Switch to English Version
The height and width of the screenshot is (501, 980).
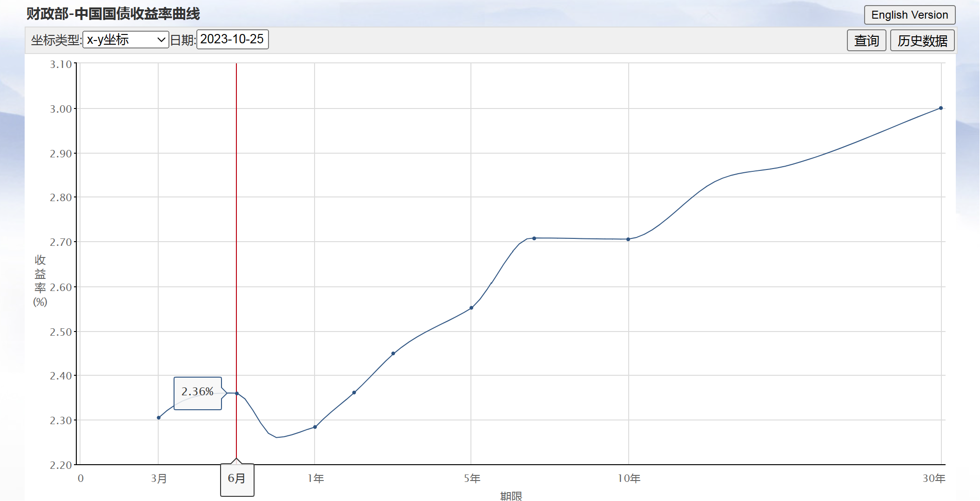(910, 15)
